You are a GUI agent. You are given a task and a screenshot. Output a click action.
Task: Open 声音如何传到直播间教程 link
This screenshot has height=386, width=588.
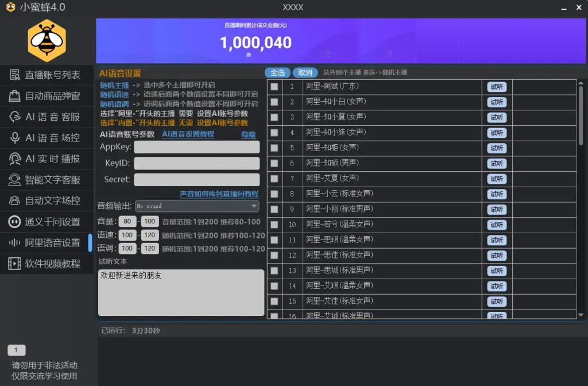tap(219, 194)
